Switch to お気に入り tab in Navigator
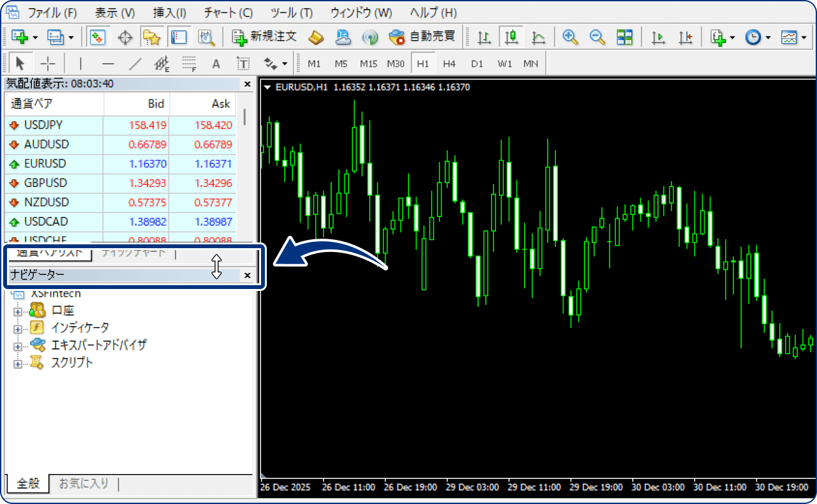 pos(84,484)
